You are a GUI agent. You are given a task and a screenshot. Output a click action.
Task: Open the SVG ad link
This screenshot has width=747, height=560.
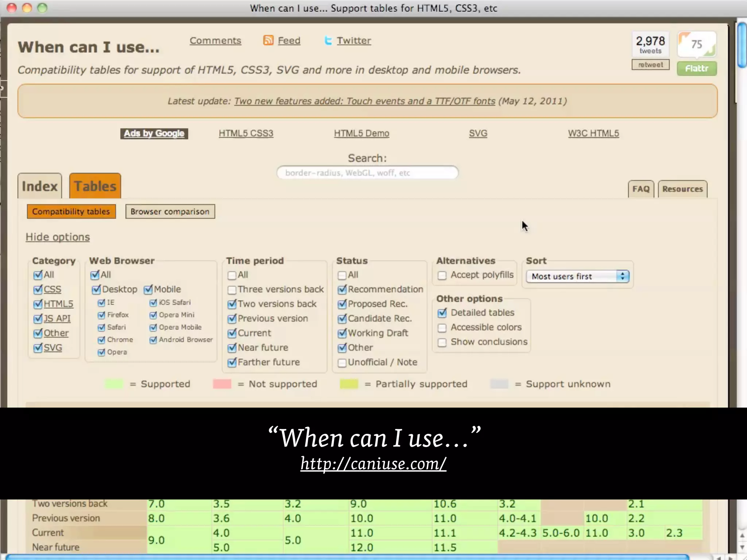point(478,133)
